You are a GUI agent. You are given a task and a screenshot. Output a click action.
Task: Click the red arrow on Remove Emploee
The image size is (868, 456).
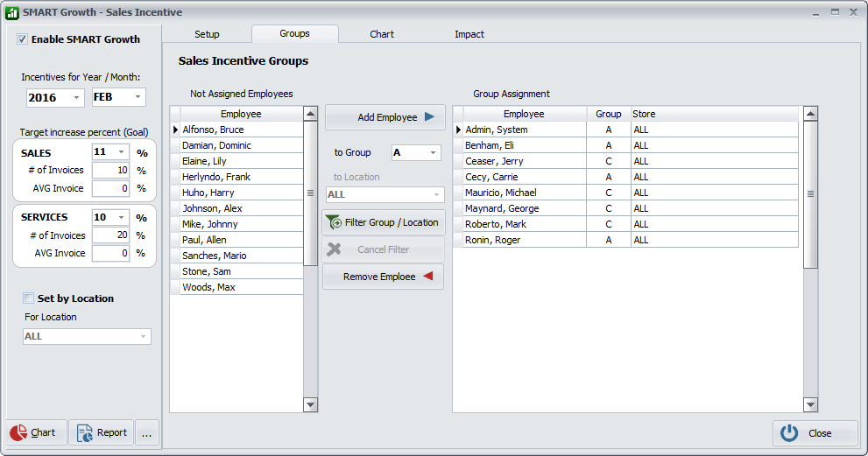point(428,277)
